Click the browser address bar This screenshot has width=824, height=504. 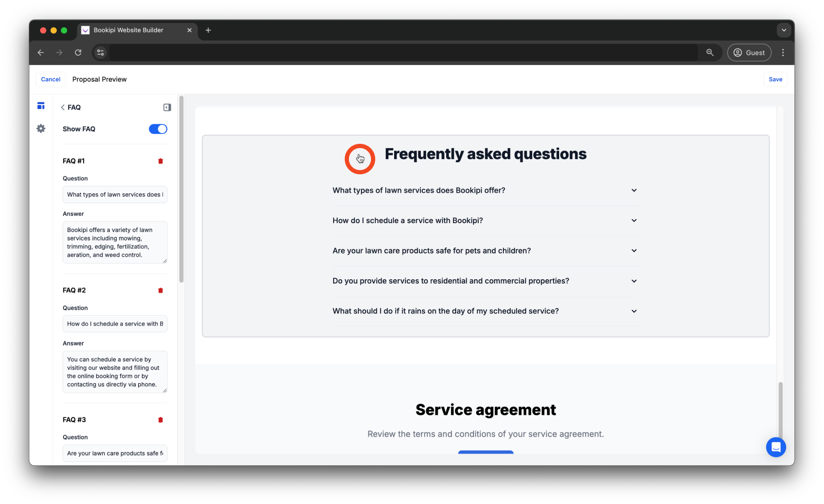coord(404,52)
